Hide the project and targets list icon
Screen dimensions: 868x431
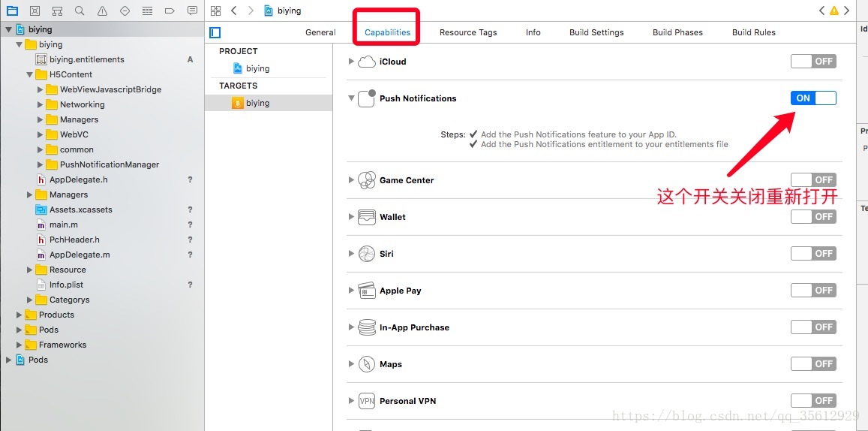[215, 33]
